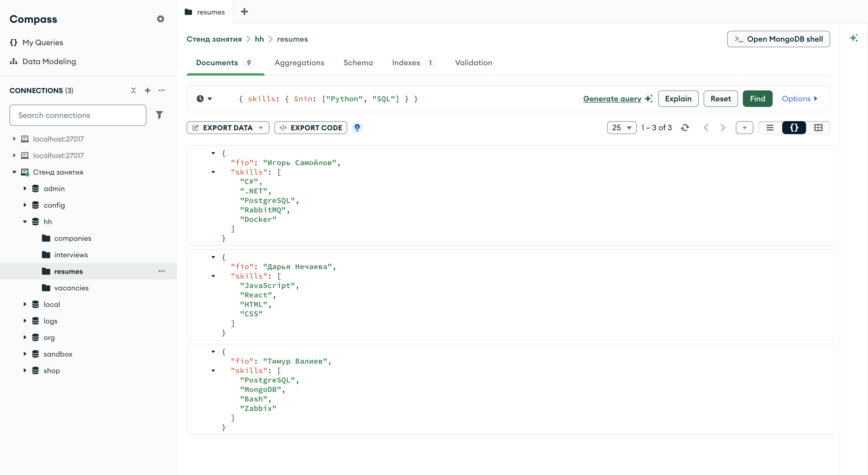Image resolution: width=868 pixels, height=475 pixels.
Task: Click the performance insight lightbulb icon
Action: (x=357, y=128)
